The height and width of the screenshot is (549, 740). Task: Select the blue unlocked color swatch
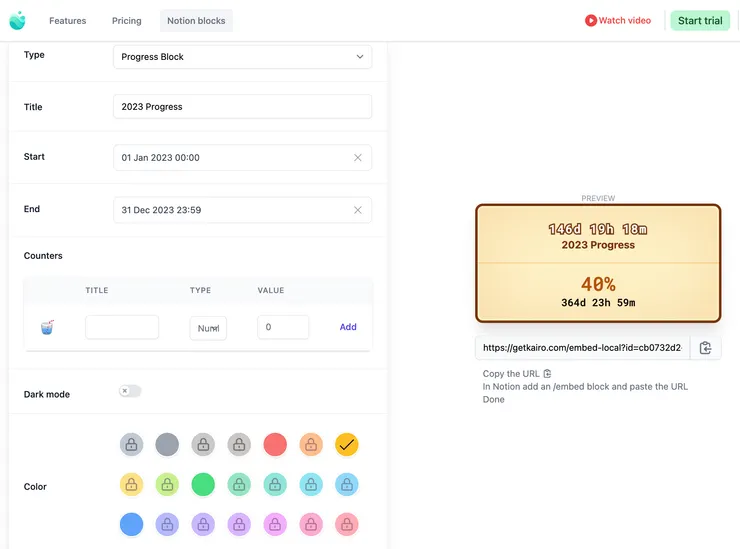point(131,524)
